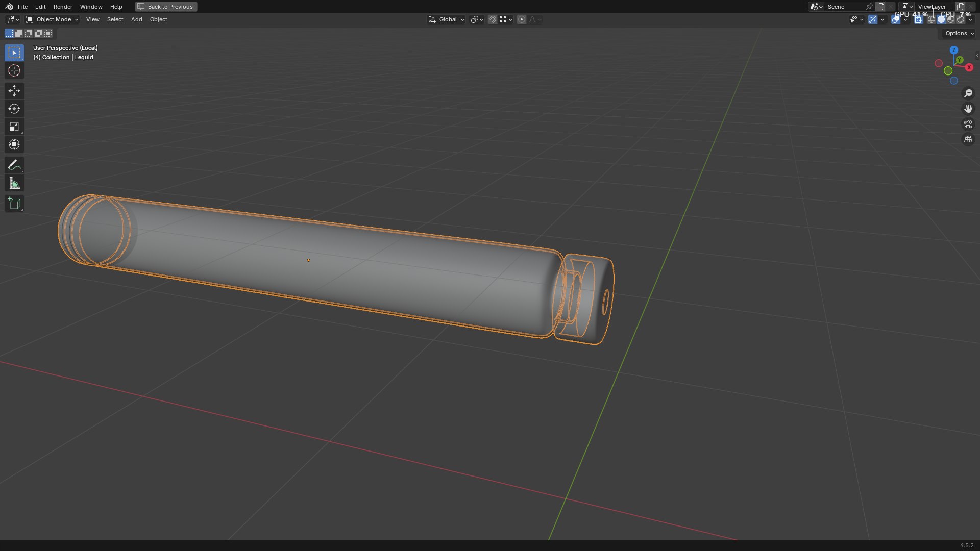Screen dimensions: 980x551
Task: Open the scene browse dropdown
Action: point(816,7)
